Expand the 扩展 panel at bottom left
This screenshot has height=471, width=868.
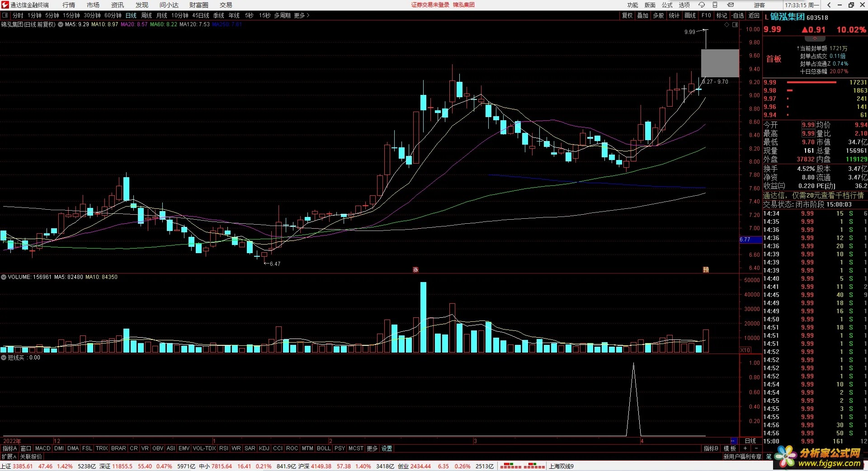click(9, 457)
